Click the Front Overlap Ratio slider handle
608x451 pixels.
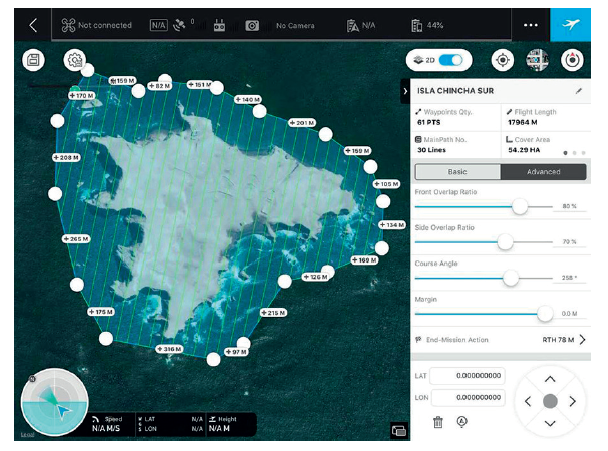520,206
